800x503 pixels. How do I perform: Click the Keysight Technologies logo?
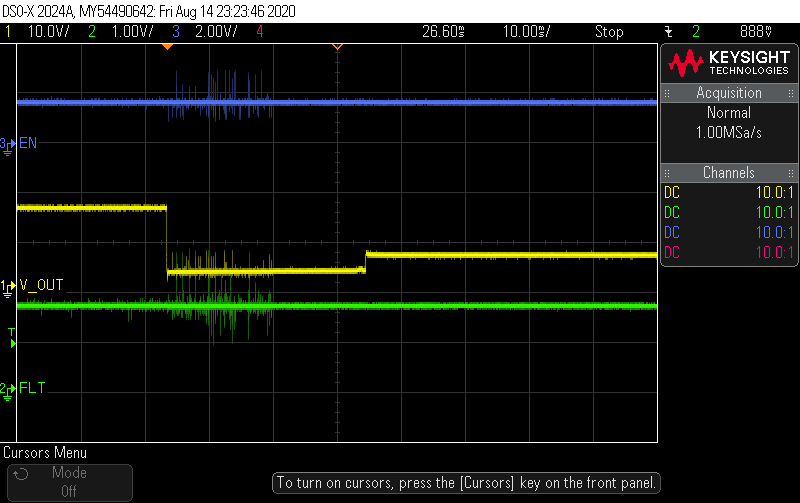click(x=729, y=63)
